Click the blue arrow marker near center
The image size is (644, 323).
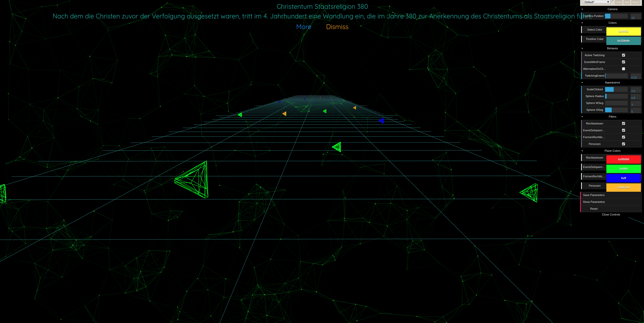click(x=381, y=121)
